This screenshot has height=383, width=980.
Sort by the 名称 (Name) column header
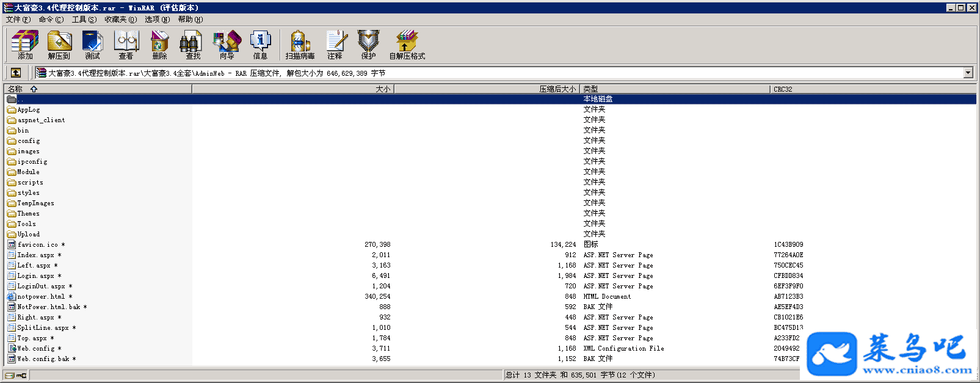click(x=15, y=89)
